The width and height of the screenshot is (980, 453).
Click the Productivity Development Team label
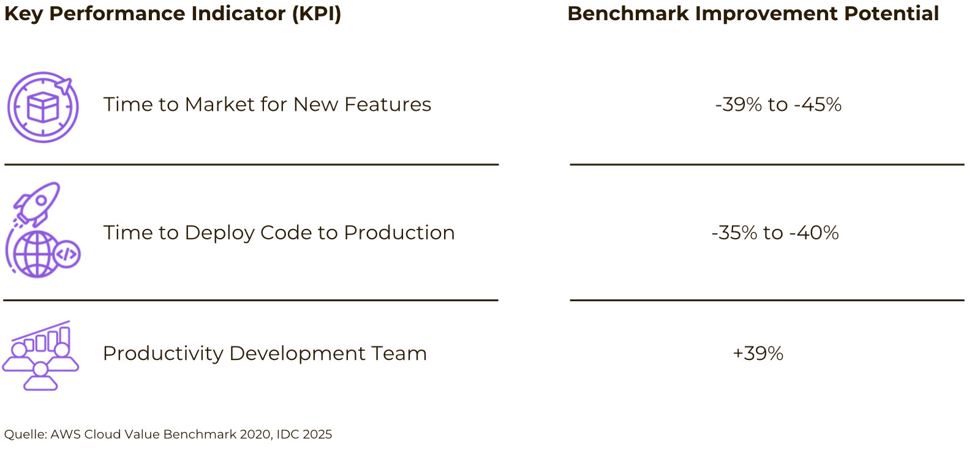coord(265,353)
